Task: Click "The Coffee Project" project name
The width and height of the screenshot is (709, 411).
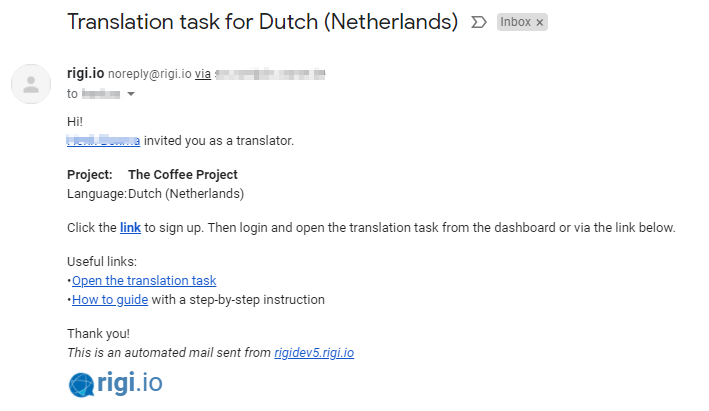Action: coord(183,175)
